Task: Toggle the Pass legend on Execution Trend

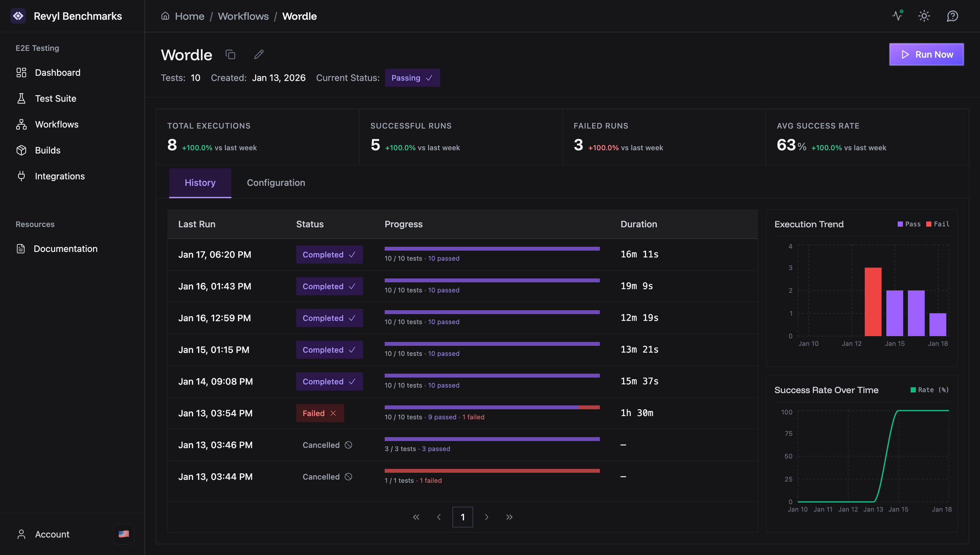Action: pos(910,224)
